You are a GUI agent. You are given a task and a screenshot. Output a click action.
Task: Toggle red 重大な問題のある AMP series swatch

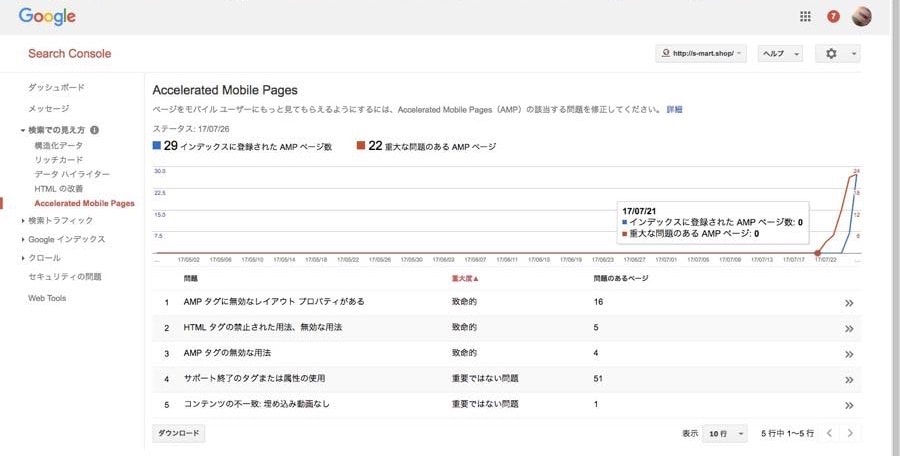click(361, 146)
